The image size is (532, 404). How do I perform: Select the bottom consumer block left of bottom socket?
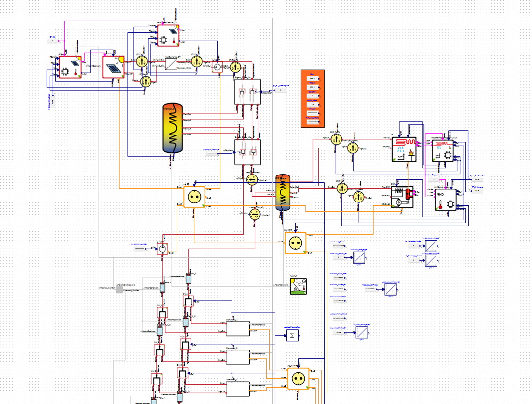pyautogui.click(x=238, y=389)
